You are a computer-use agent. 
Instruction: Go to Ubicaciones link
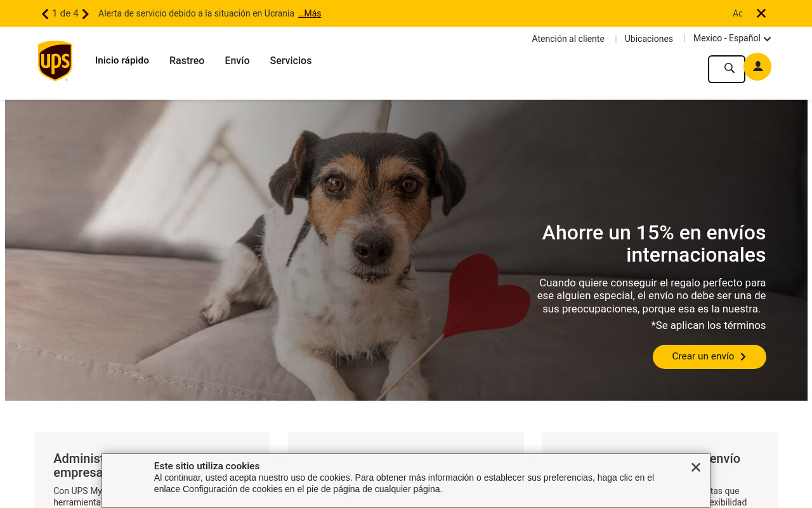coord(648,39)
